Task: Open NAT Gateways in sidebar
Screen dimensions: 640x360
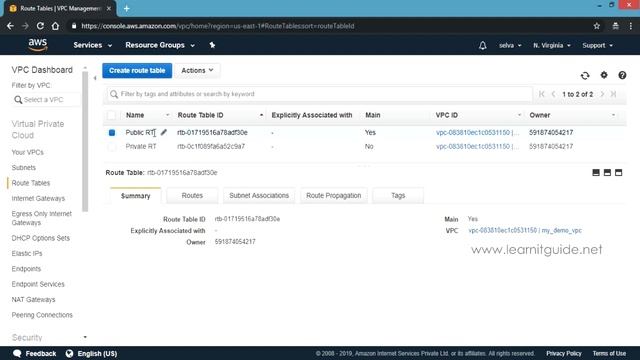Action: click(33, 300)
